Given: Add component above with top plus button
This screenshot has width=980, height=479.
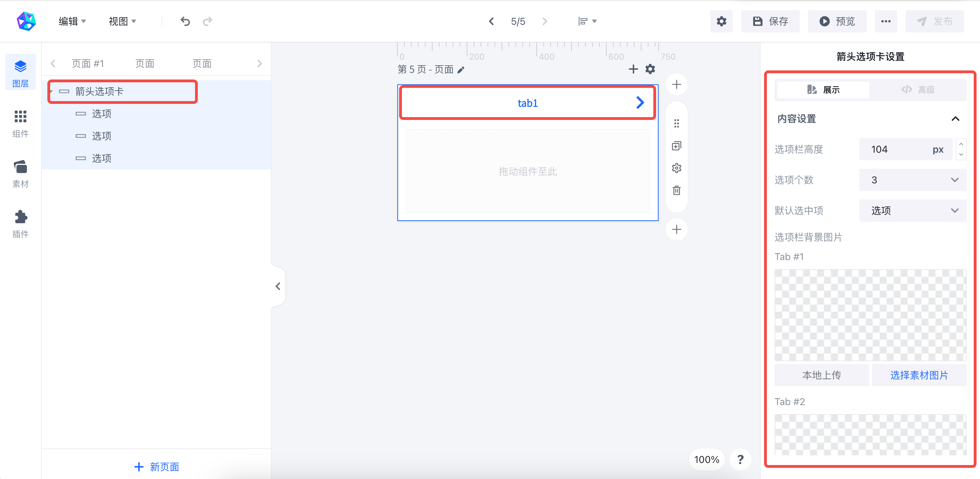Looking at the screenshot, I should [x=676, y=84].
